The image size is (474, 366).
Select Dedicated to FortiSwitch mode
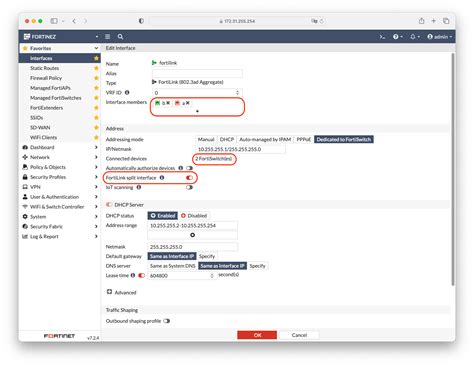344,139
